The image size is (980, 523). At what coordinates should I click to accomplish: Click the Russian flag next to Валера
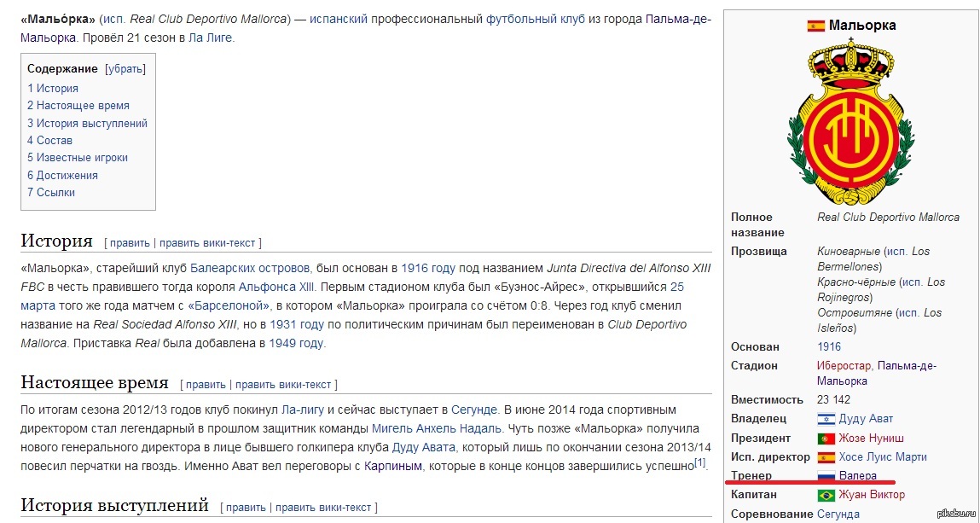tap(826, 476)
